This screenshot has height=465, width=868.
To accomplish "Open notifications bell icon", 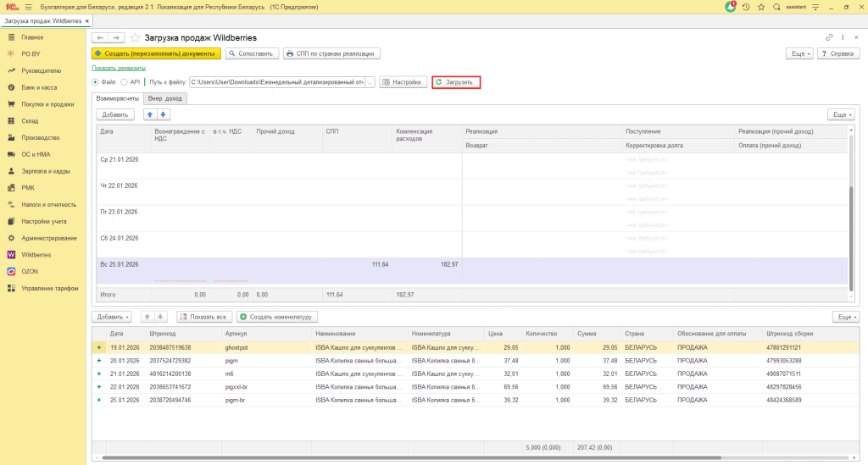I will 731,7.
